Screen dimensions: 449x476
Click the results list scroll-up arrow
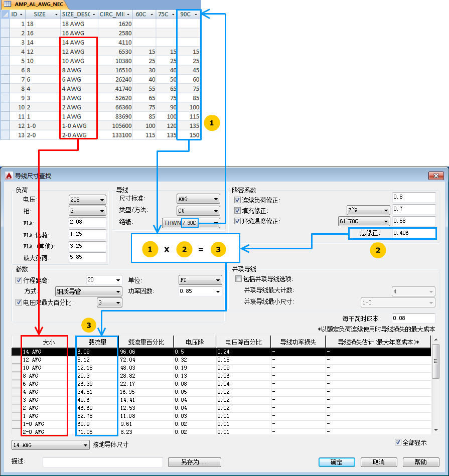point(435,340)
